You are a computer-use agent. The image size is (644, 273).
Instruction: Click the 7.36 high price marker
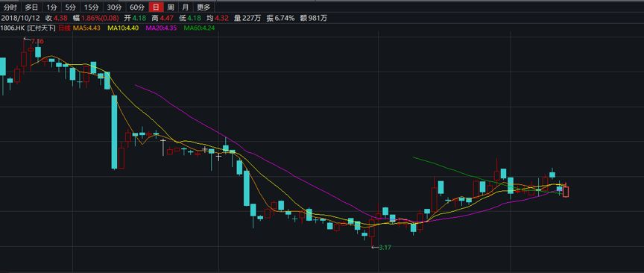click(x=37, y=41)
